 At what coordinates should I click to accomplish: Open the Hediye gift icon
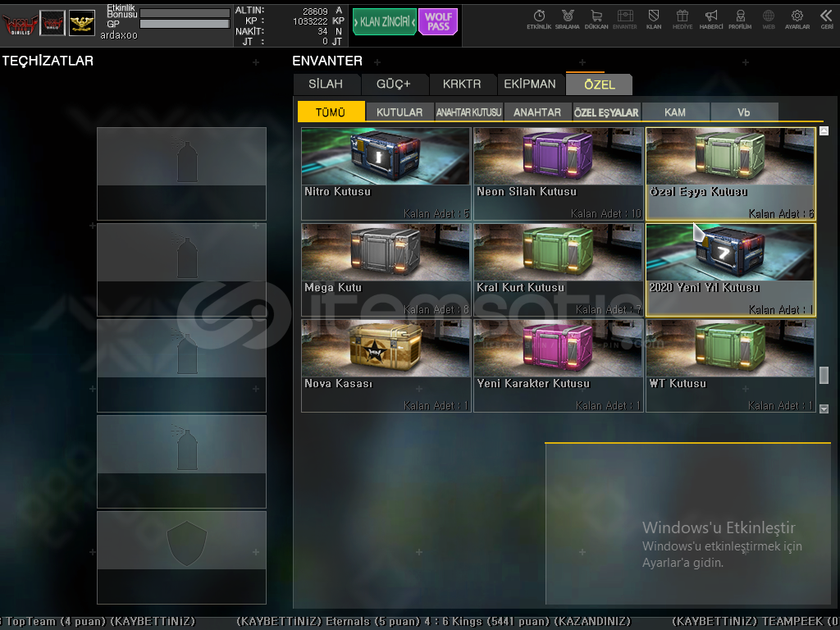point(682,20)
